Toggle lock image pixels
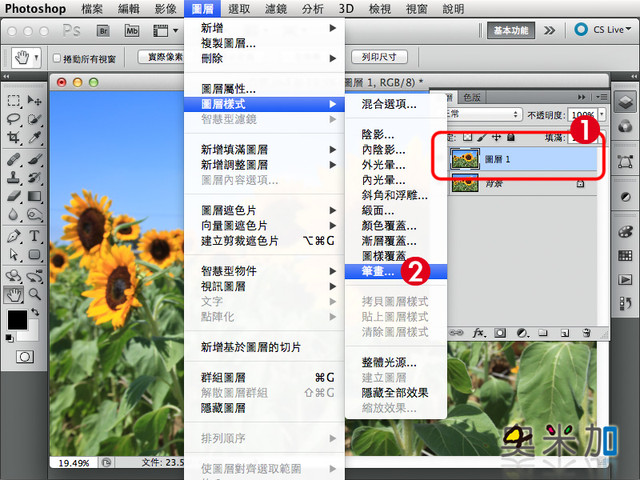Image resolution: width=640 pixels, height=480 pixels. (x=482, y=138)
